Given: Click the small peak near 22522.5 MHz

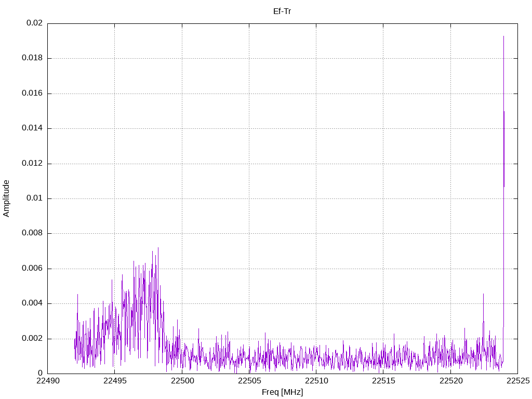Looking at the screenshot, I should click(483, 295).
